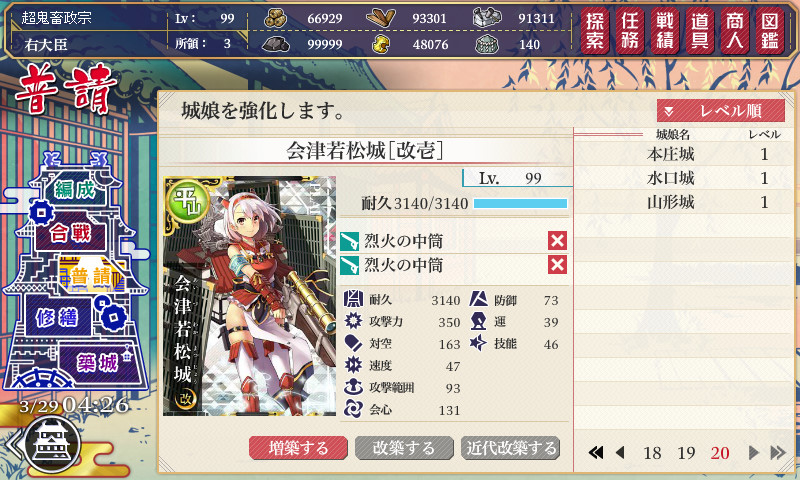Open the レベル順 sort dropdown

[721, 111]
